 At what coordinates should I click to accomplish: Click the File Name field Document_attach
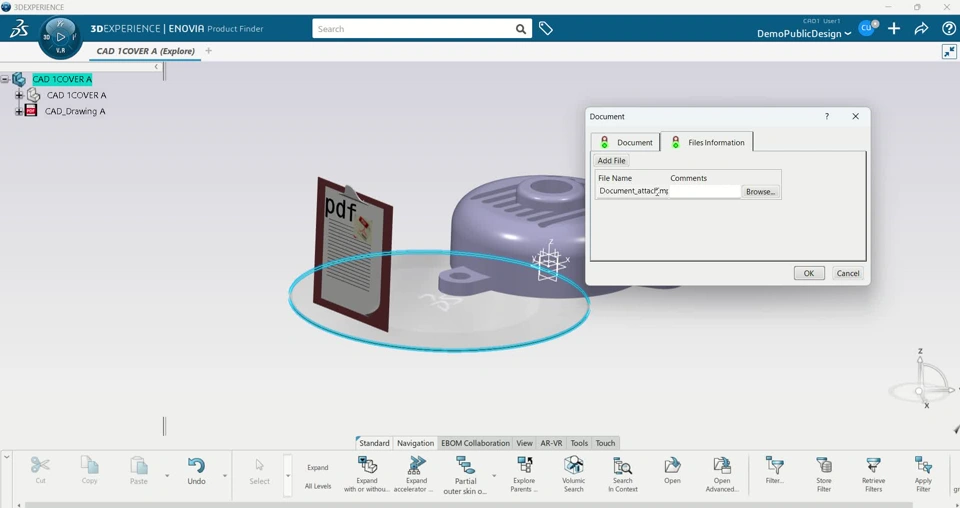633,191
